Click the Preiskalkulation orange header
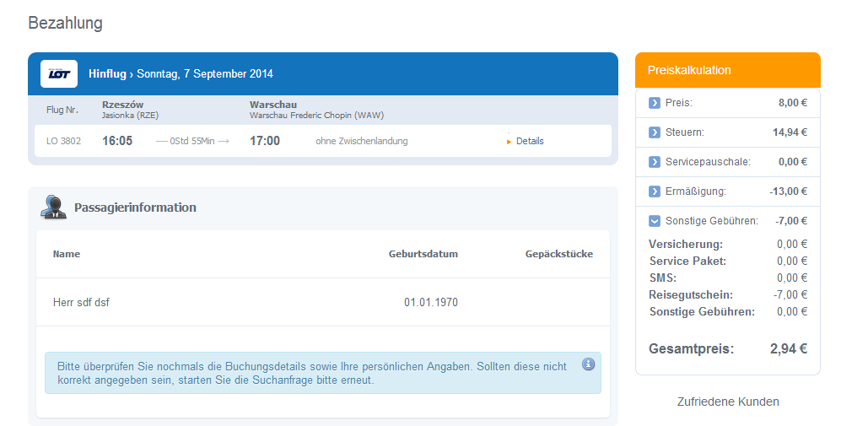This screenshot has width=868, height=426. [727, 70]
